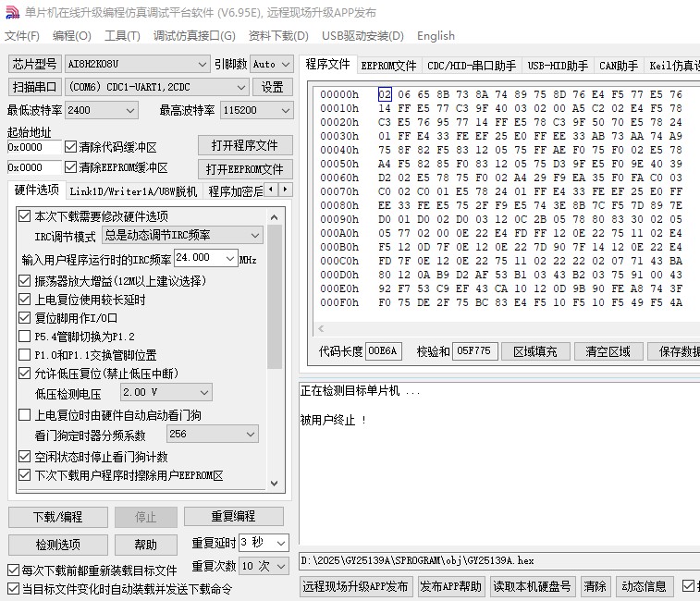Screen dimensions: 700x601
Task: Click the 设置 button
Action: (x=272, y=87)
